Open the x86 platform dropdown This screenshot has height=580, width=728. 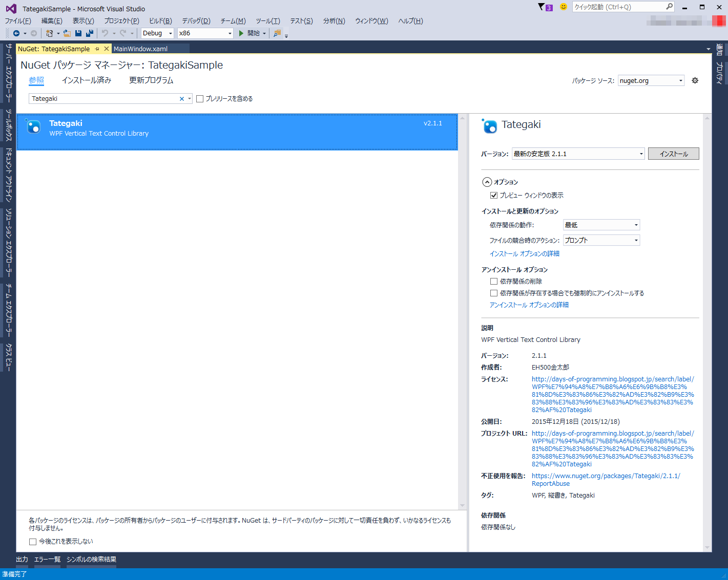tap(205, 33)
